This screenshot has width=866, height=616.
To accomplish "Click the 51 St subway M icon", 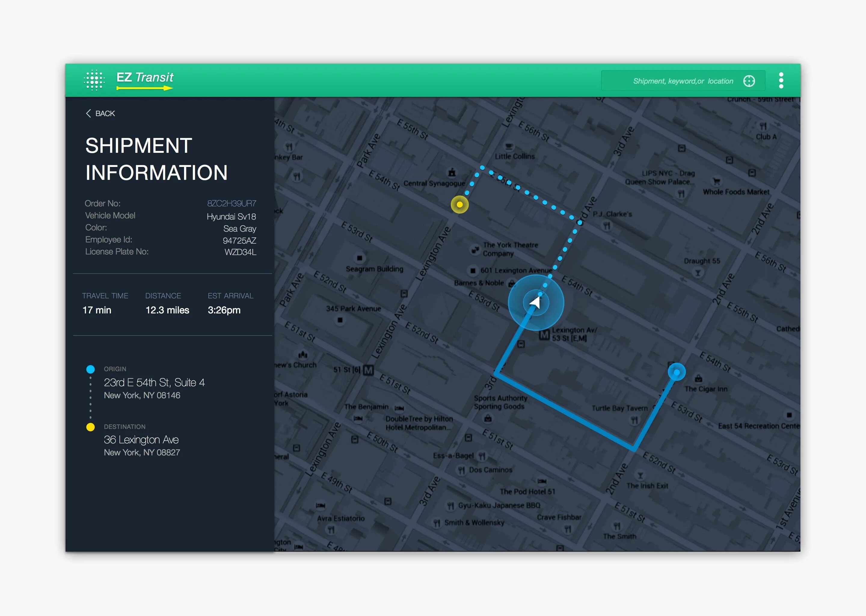I will click(368, 370).
